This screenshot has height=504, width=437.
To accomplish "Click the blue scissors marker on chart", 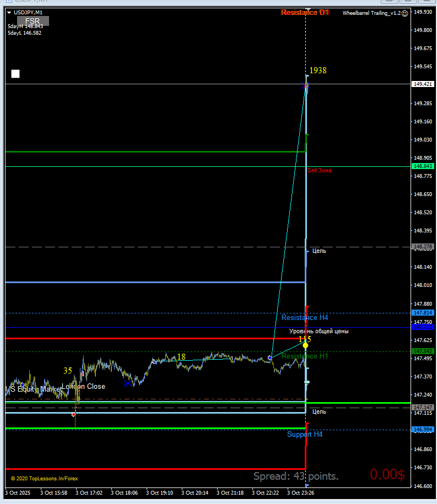I will click(128, 383).
